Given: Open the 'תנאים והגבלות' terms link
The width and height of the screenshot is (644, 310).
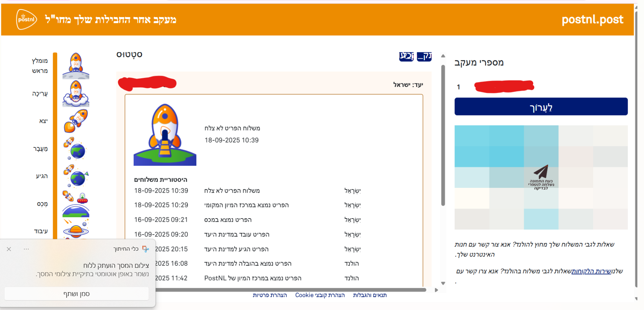Looking at the screenshot, I should (x=370, y=295).
